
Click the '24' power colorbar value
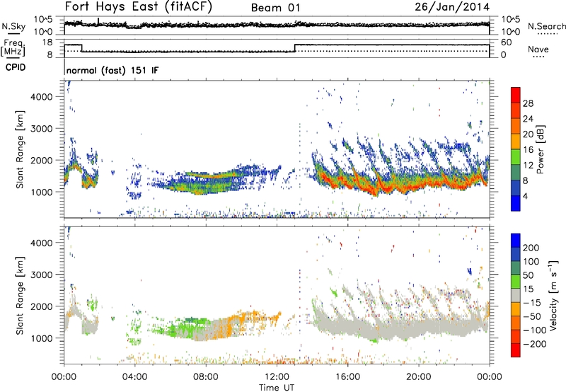pos(528,119)
